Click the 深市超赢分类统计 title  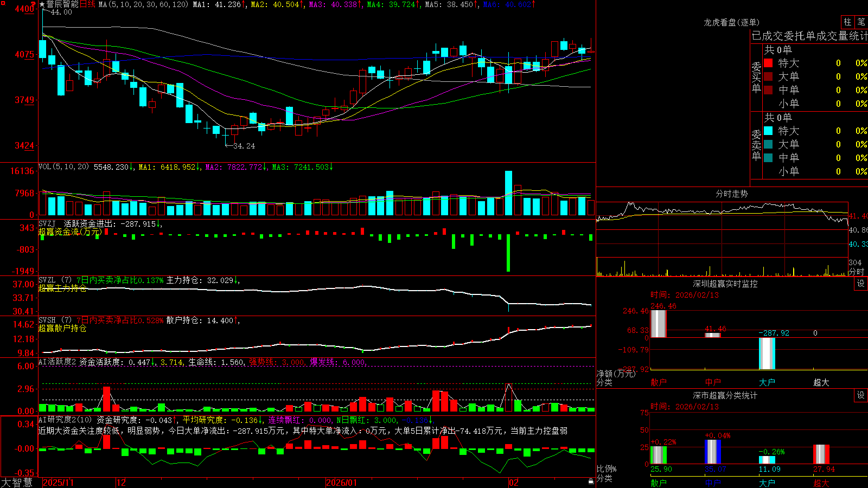pyautogui.click(x=725, y=395)
